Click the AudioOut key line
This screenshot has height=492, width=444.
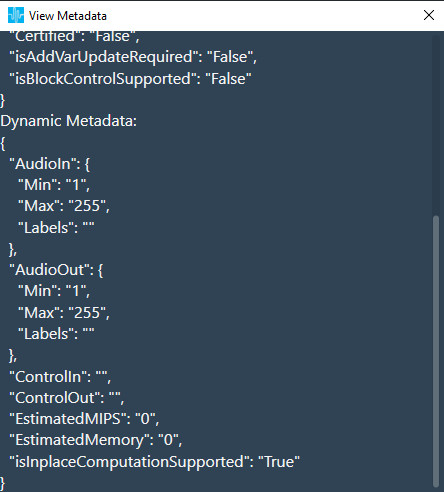point(56,270)
